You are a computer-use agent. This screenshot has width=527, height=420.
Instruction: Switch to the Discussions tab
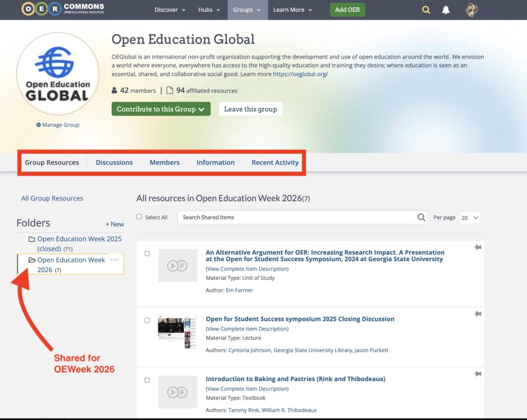tap(114, 163)
